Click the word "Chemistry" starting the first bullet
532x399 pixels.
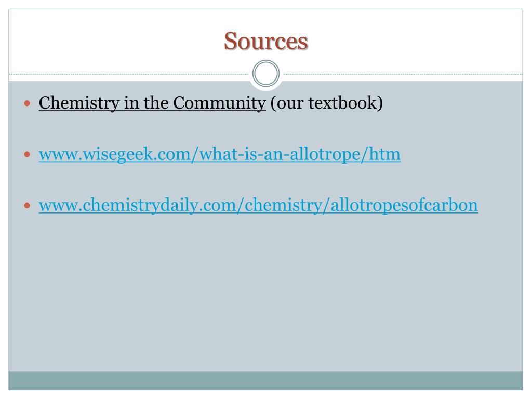79,103
